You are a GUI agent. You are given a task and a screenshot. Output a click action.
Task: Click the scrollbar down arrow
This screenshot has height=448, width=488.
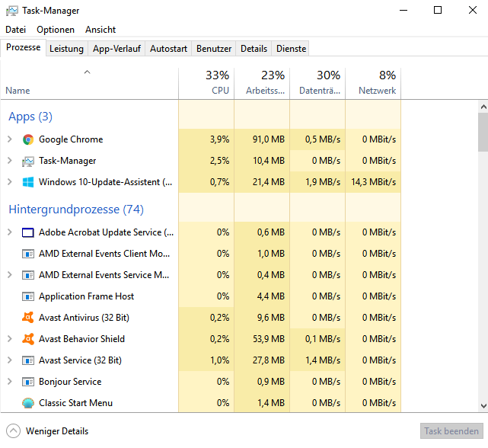point(483,406)
